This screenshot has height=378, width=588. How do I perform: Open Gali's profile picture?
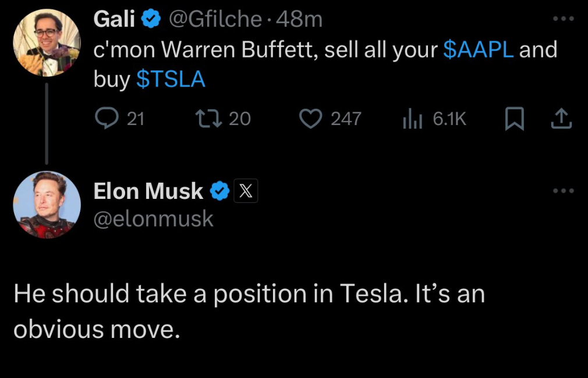tap(47, 42)
